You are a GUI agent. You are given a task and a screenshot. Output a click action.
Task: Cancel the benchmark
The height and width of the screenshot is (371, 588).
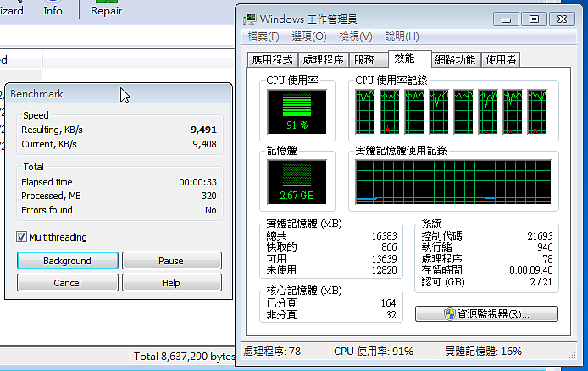pyautogui.click(x=68, y=283)
